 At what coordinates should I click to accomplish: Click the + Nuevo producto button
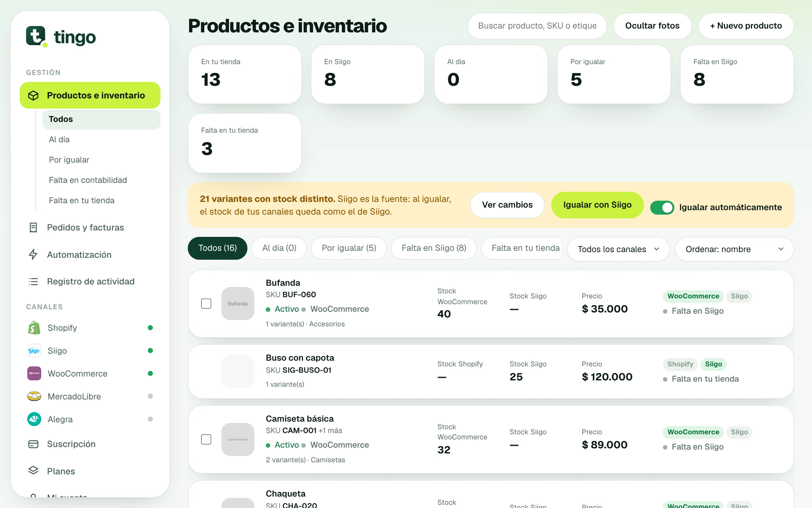pos(746,26)
